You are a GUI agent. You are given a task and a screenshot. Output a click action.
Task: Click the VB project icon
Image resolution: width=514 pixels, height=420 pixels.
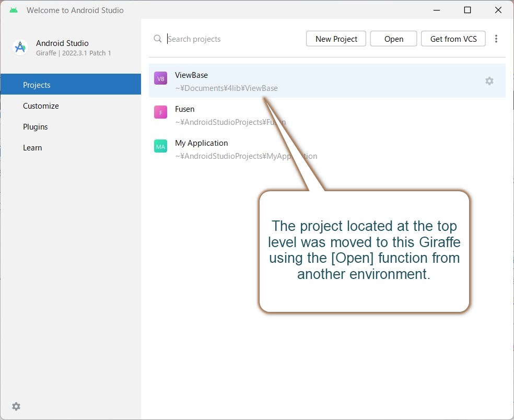tap(161, 78)
